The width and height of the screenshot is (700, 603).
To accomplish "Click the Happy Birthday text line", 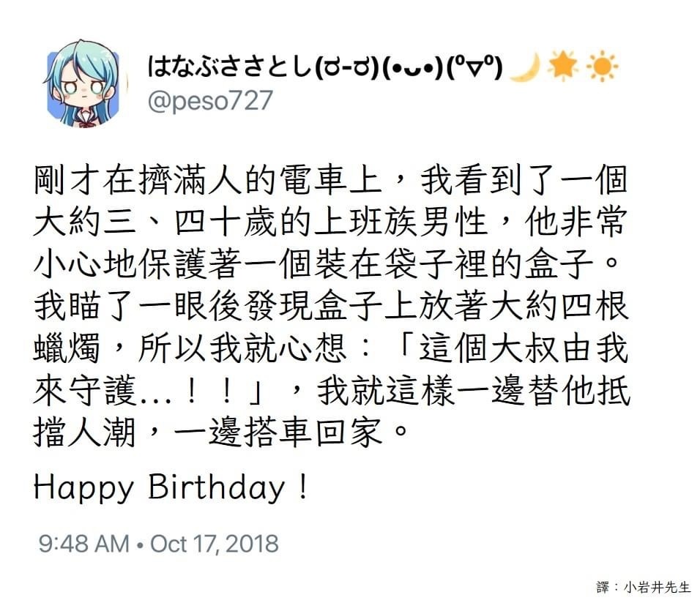I will [171, 487].
